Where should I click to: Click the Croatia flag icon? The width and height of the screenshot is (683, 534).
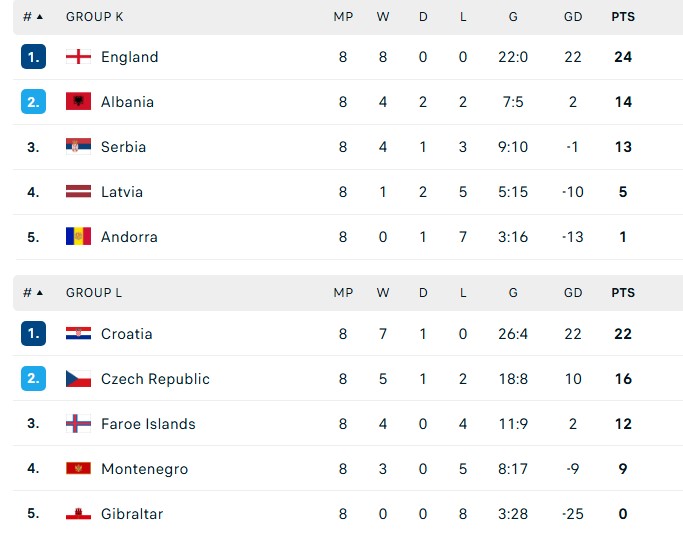coord(78,334)
